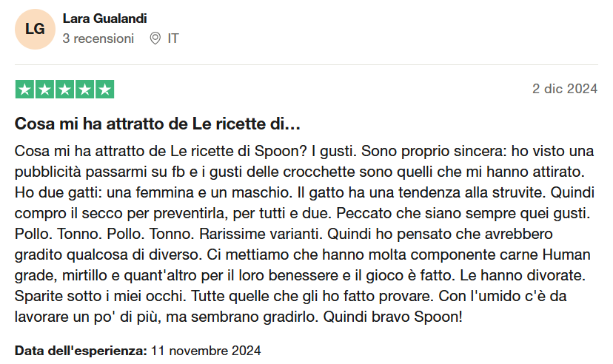Click the location pin icon
This screenshot has height=364, width=613.
[155, 38]
